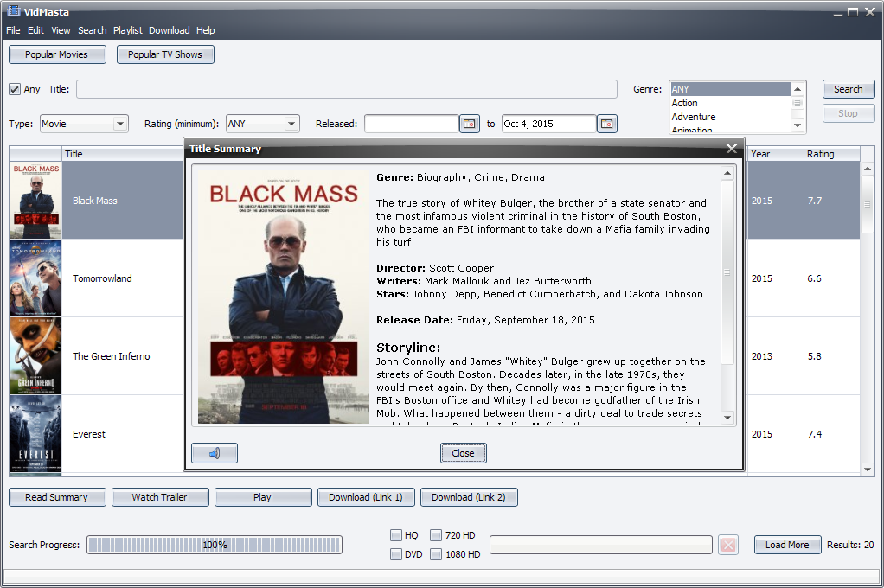This screenshot has width=884, height=588.
Task: Click the summary text scroll up arrow
Action: tap(727, 173)
